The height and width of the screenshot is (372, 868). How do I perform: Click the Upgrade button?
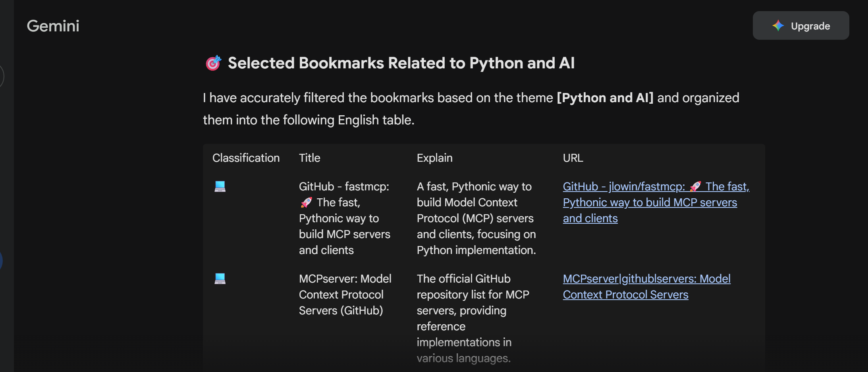tap(800, 25)
